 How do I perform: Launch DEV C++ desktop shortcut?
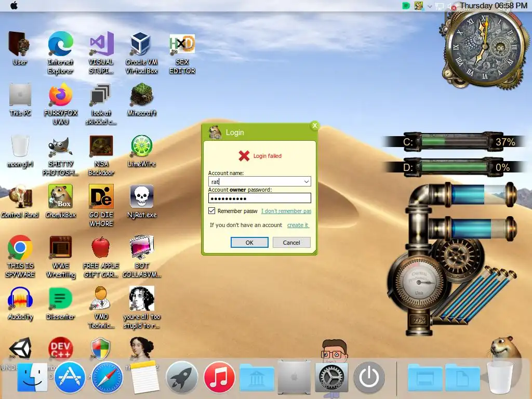tap(60, 348)
